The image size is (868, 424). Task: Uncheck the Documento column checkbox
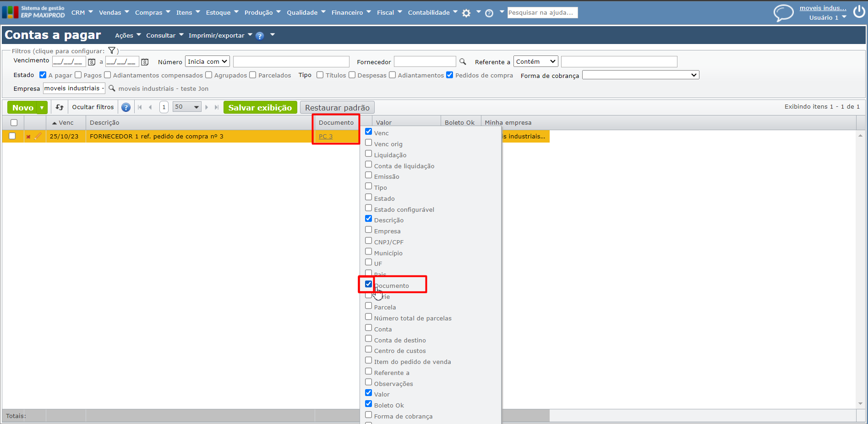point(368,284)
